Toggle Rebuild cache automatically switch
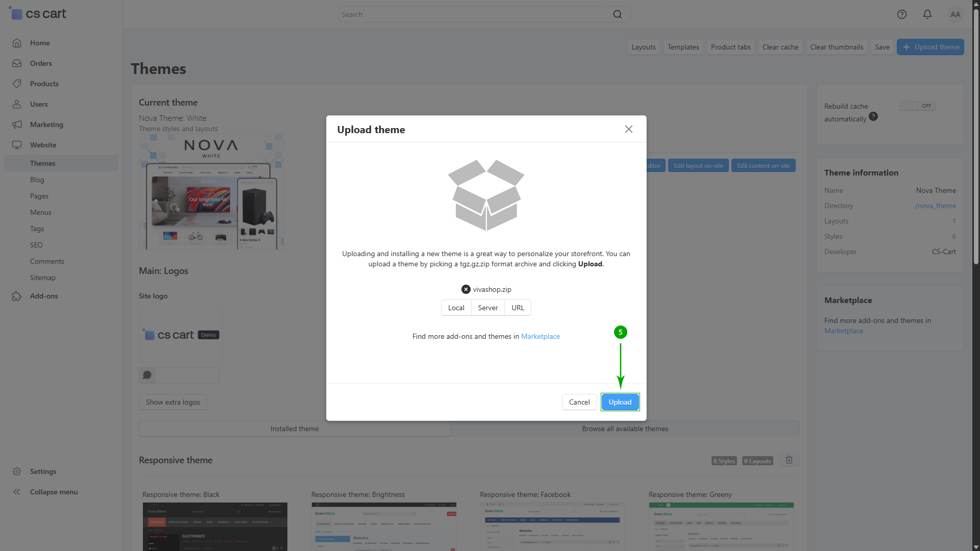The image size is (980, 551). point(917,106)
